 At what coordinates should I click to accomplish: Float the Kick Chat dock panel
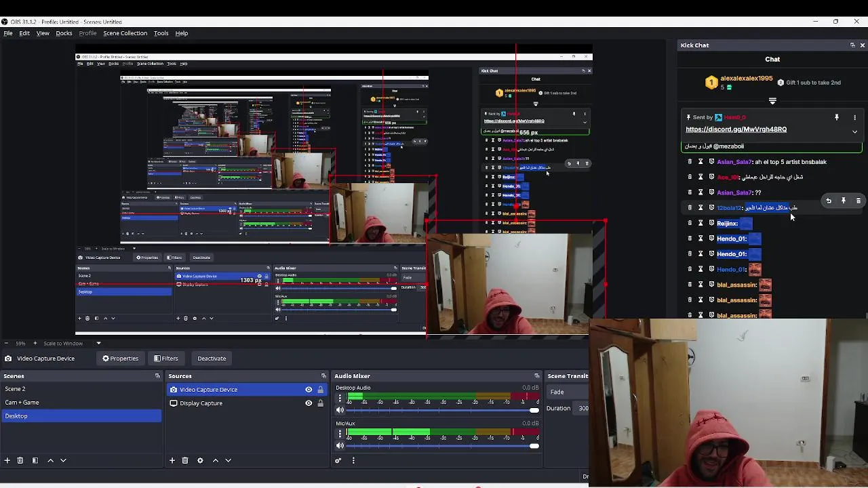click(x=852, y=45)
